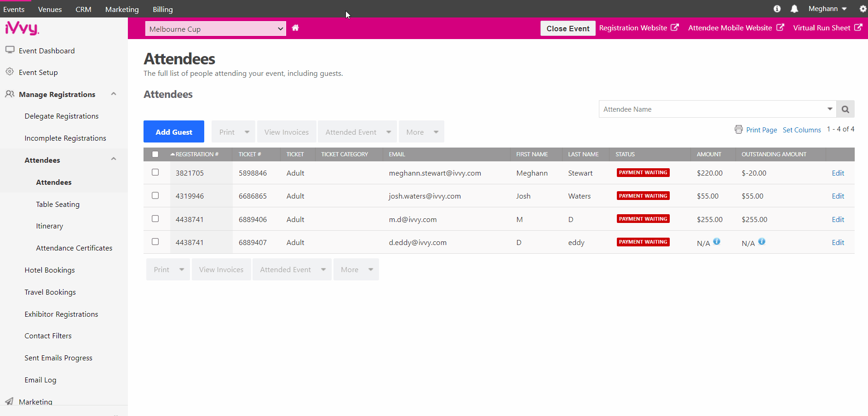Sort by Outstanding Amount column header
Screen dimensions: 868x416
pyautogui.click(x=774, y=154)
